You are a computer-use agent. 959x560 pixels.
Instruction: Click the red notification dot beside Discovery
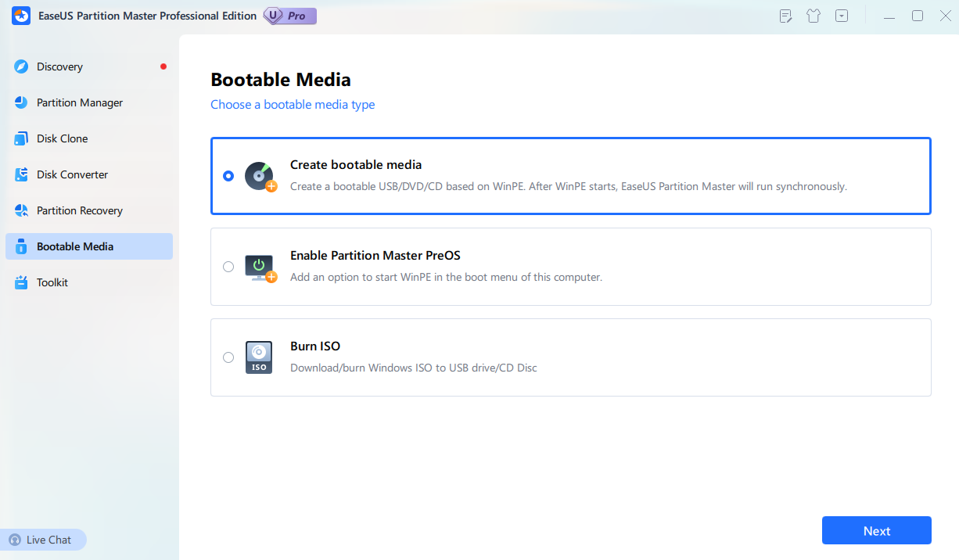click(x=163, y=66)
